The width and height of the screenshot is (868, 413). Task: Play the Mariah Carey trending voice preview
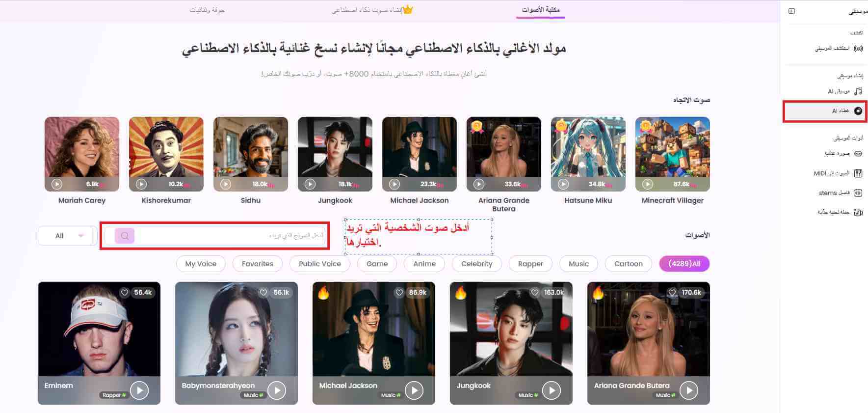(x=57, y=184)
